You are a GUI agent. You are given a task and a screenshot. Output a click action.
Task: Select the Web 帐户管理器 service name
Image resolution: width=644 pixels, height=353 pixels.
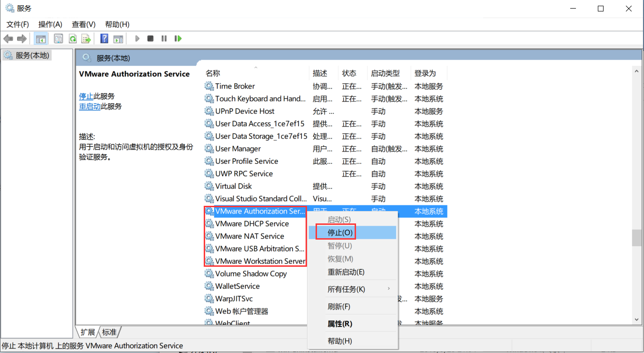(242, 311)
